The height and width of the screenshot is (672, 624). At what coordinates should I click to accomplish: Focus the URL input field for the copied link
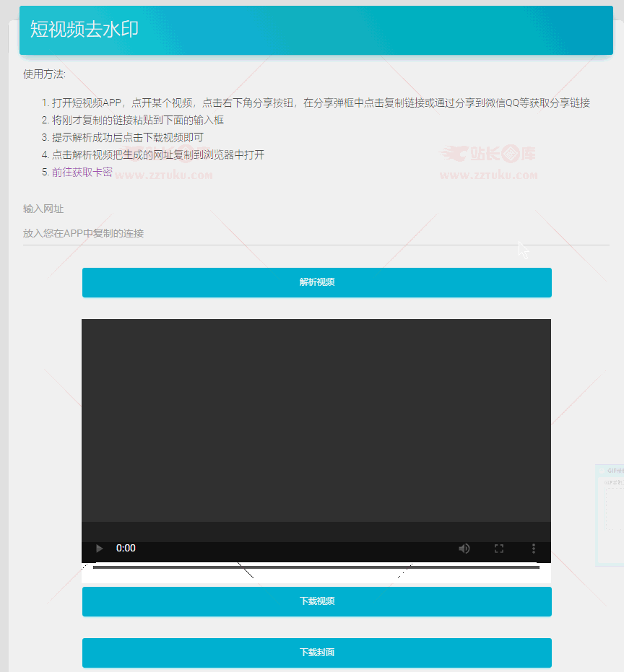click(316, 234)
